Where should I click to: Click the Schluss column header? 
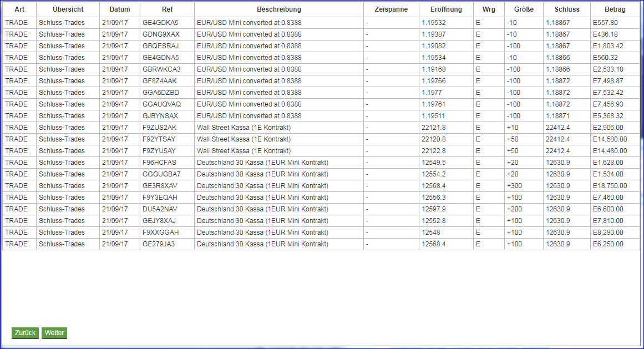click(567, 9)
